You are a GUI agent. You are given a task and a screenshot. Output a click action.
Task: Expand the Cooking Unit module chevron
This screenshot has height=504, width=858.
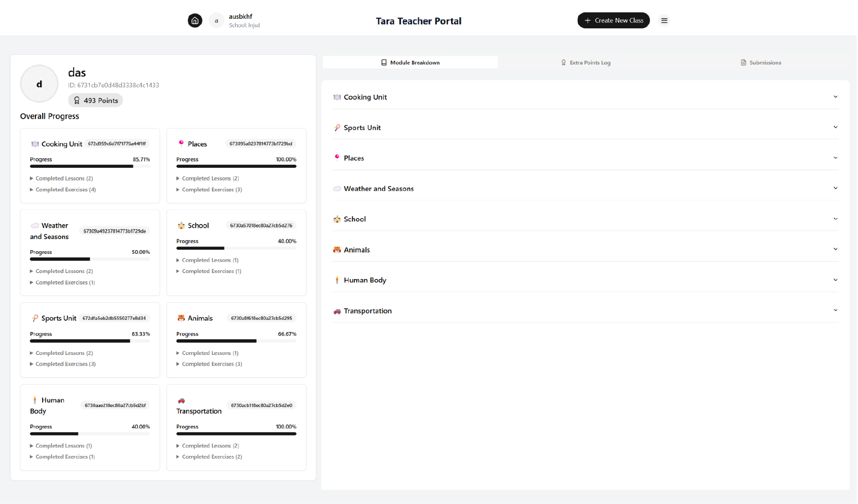(835, 97)
